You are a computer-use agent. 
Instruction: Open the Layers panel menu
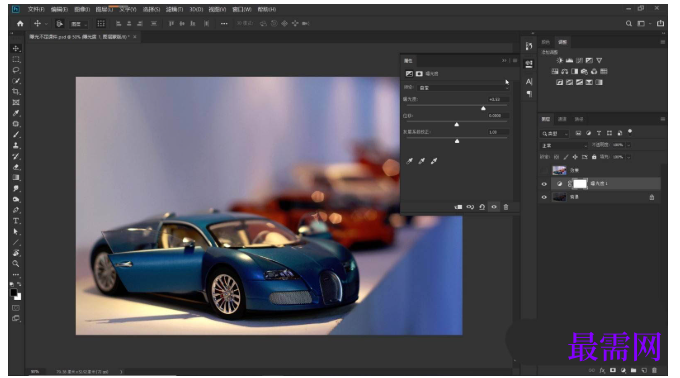[662, 119]
